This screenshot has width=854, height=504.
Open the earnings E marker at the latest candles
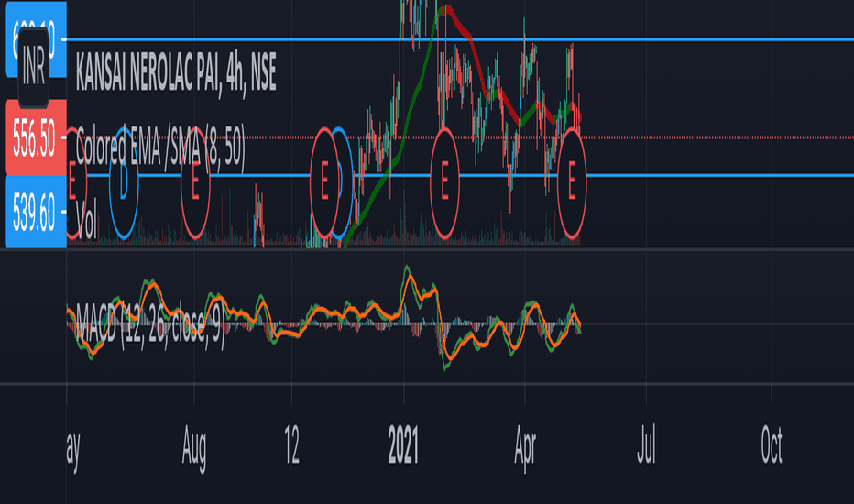[x=572, y=182]
